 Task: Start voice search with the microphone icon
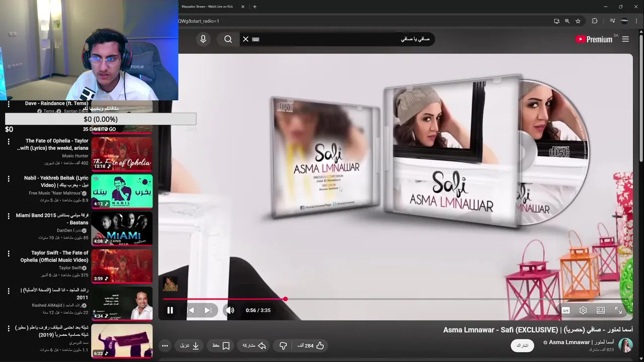(203, 39)
